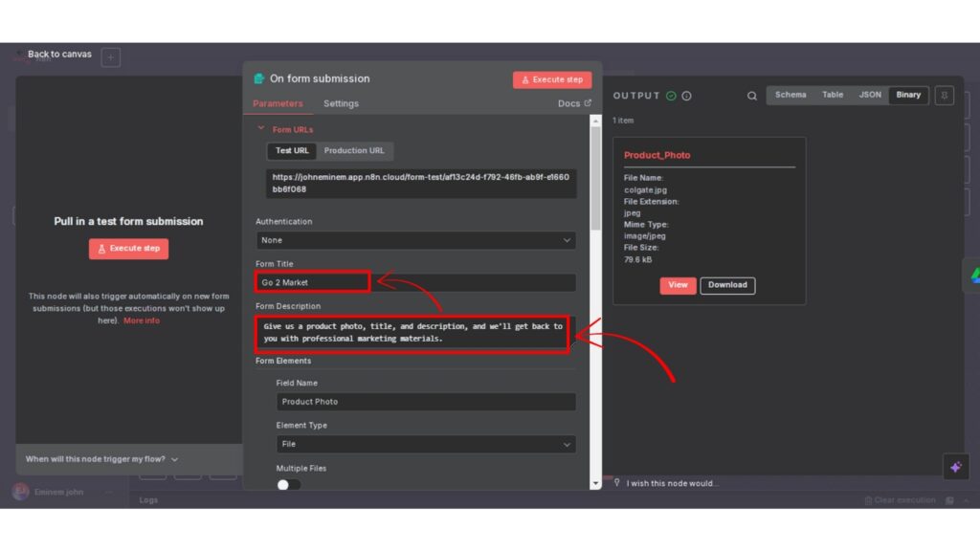The height and width of the screenshot is (551, 980).
Task: Collapse the Form URLs section
Action: pos(260,129)
